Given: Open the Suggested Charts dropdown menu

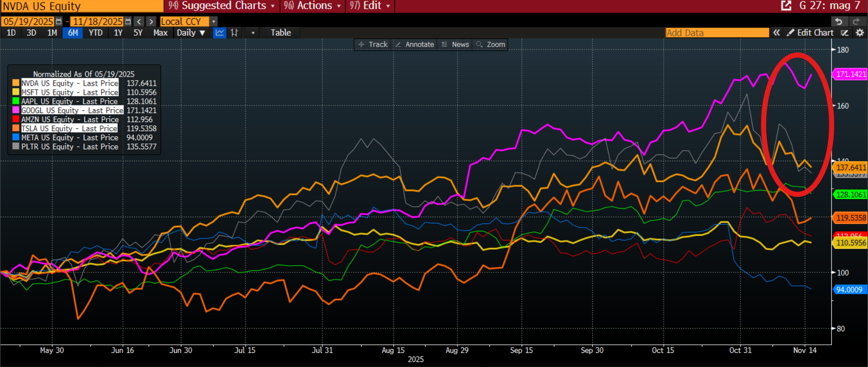Looking at the screenshot, I should [x=222, y=6].
